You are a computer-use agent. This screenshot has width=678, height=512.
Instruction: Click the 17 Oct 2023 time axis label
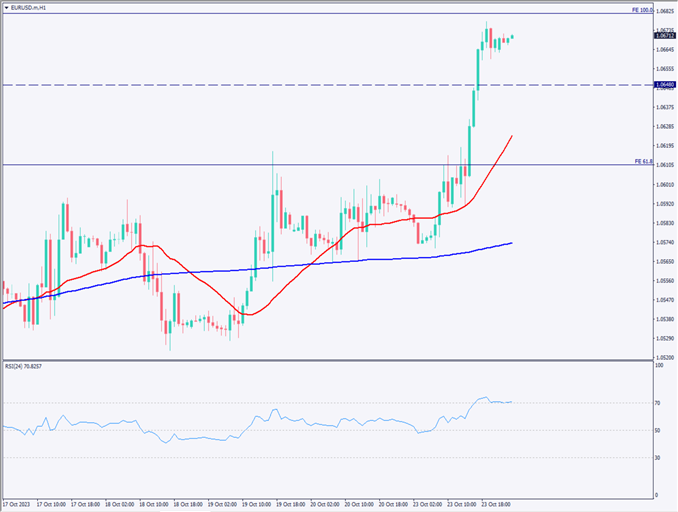20,503
